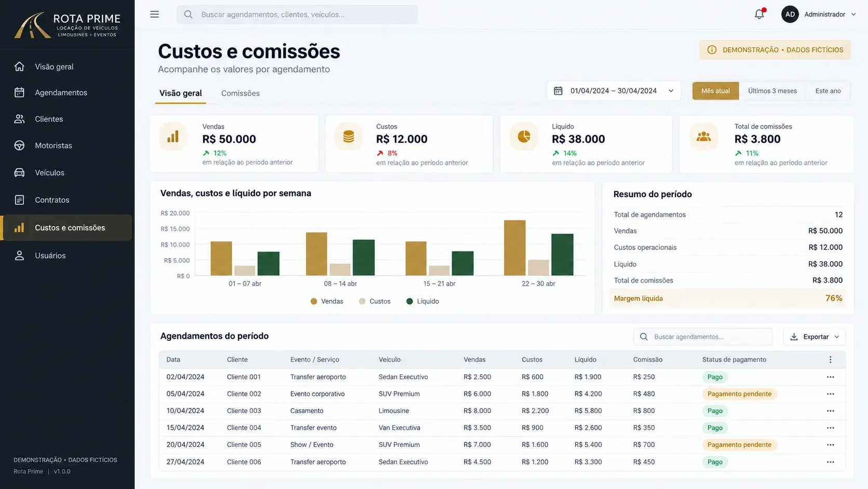
Task: Click the Vendas bar chart card icon
Action: coord(173,137)
